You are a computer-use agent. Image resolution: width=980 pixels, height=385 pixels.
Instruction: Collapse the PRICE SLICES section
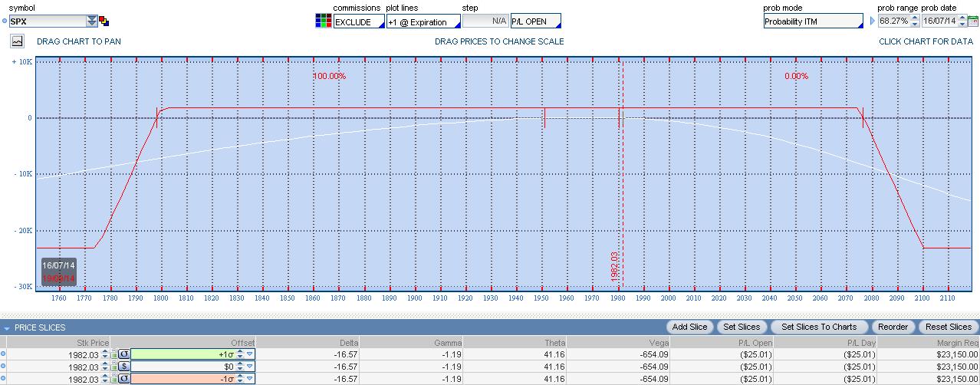click(x=7, y=327)
